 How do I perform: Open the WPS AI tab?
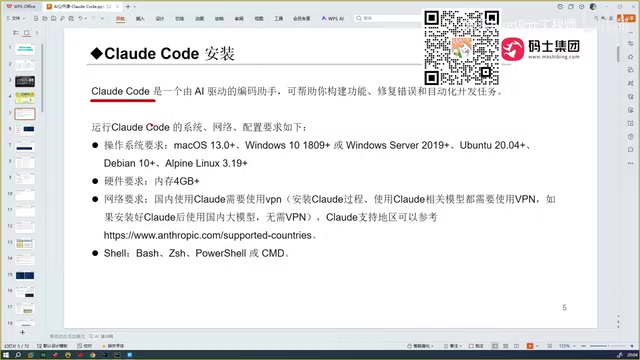coord(333,19)
